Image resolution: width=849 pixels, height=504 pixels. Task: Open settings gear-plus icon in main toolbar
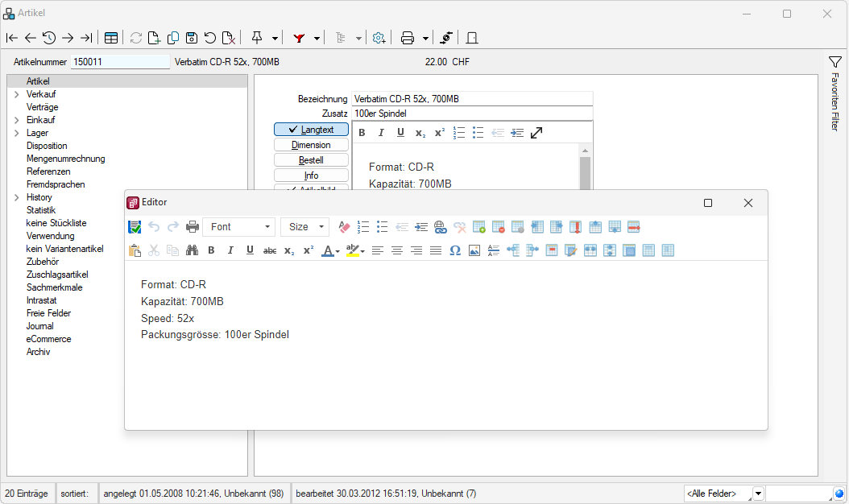tap(379, 38)
